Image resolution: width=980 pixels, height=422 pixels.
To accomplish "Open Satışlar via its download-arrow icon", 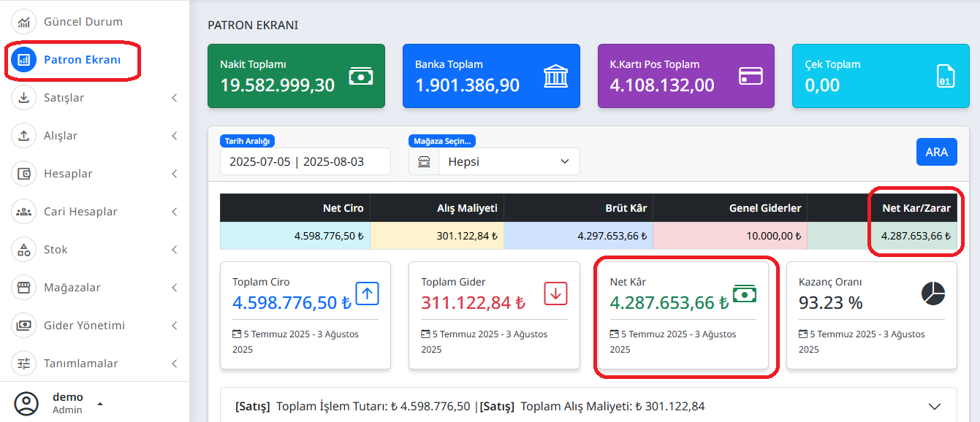I will pyautogui.click(x=23, y=97).
